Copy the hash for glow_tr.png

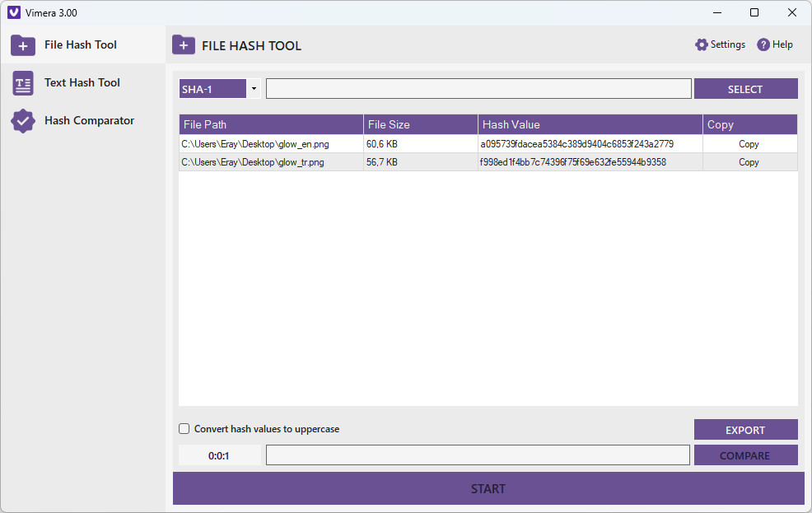[x=749, y=162]
